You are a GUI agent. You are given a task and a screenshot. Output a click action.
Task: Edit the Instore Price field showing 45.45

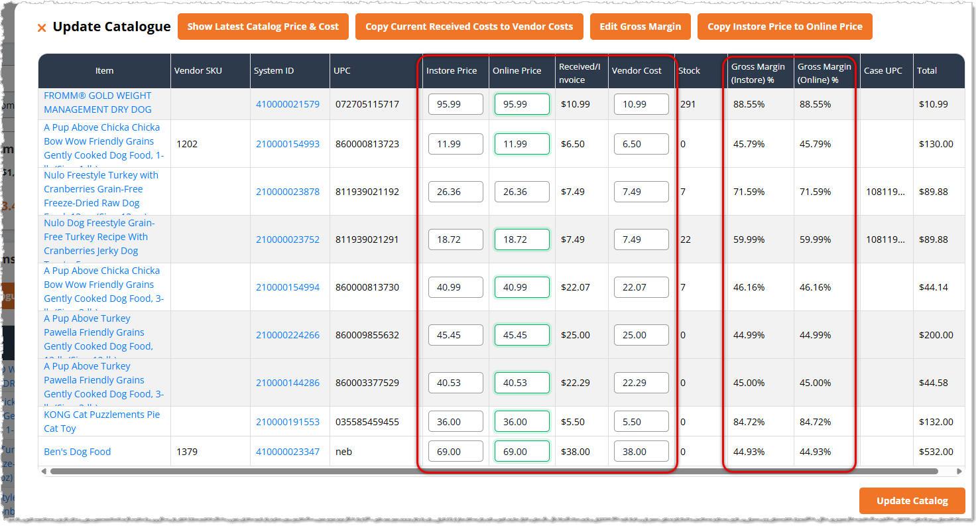point(456,335)
